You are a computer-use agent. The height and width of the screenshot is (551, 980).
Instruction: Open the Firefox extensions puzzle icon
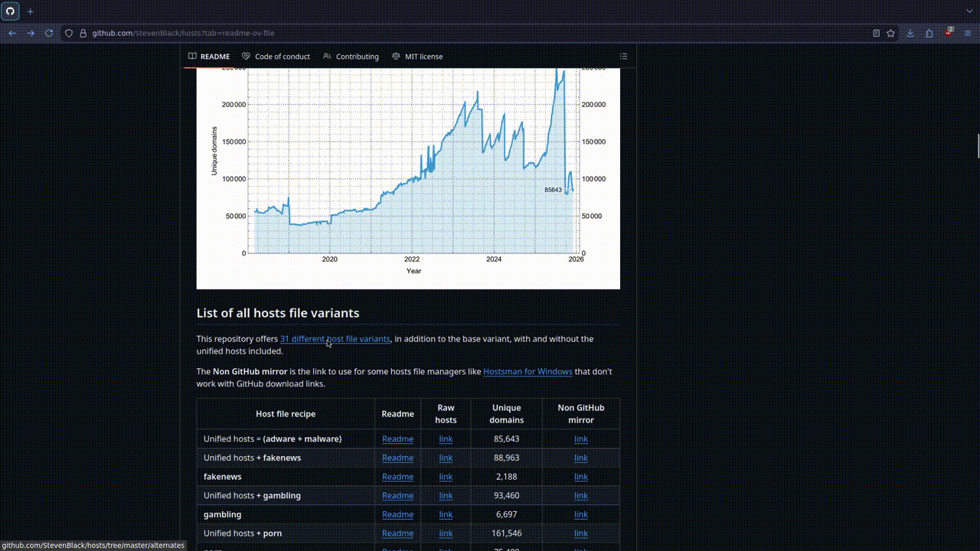pyautogui.click(x=929, y=33)
